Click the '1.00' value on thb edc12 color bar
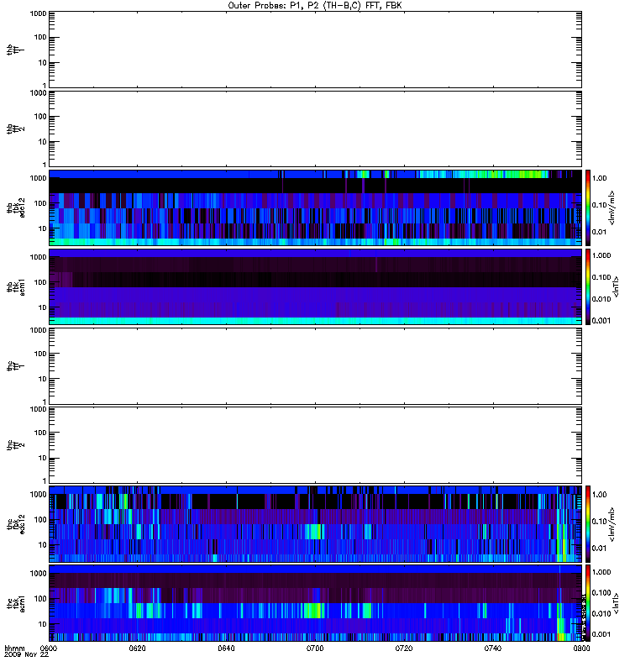This screenshot has width=630, height=672. [x=599, y=178]
